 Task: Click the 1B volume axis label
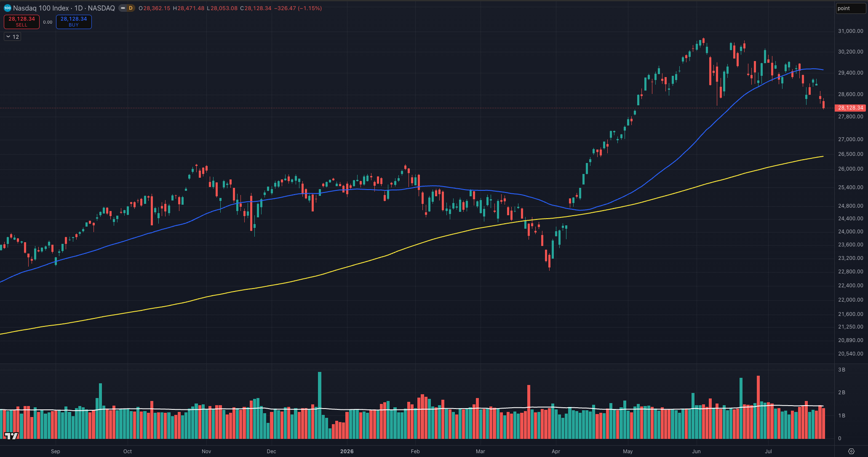tap(841, 416)
